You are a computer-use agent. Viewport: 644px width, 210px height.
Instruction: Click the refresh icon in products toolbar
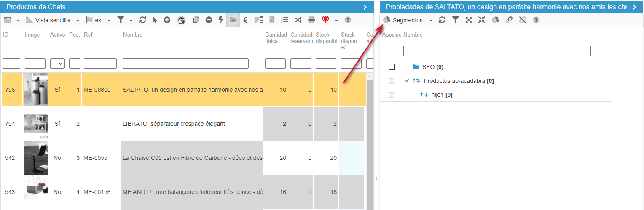pos(142,20)
